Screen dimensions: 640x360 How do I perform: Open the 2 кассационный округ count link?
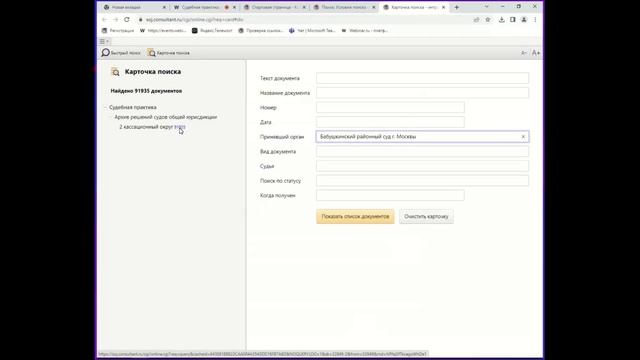pos(180,127)
